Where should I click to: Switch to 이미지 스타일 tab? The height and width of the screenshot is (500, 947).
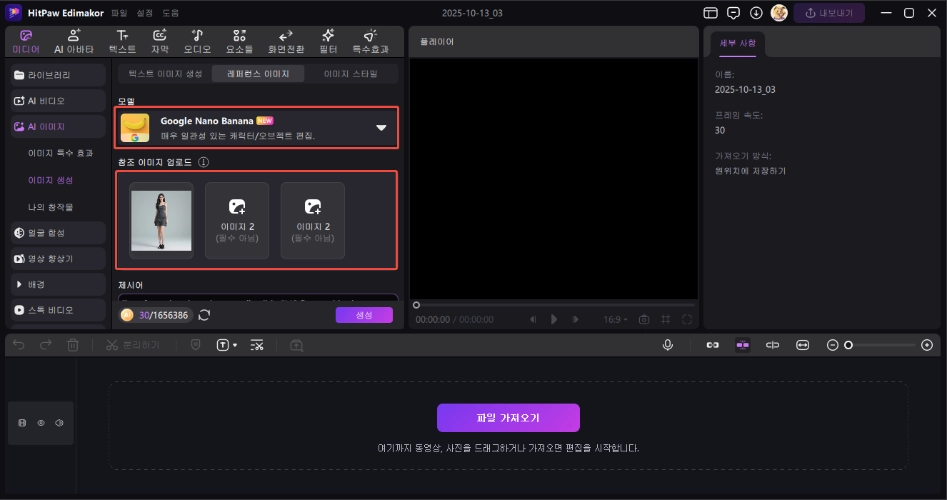tap(350, 74)
